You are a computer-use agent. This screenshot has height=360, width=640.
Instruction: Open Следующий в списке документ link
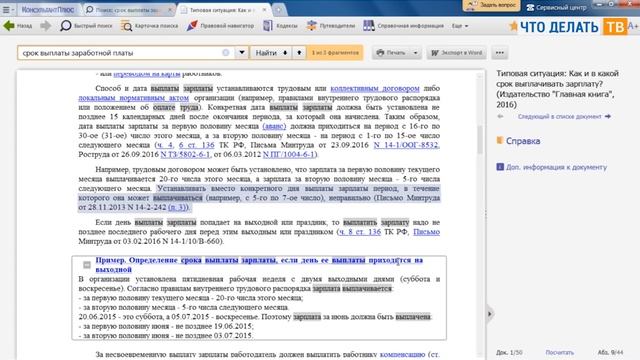pos(559,117)
